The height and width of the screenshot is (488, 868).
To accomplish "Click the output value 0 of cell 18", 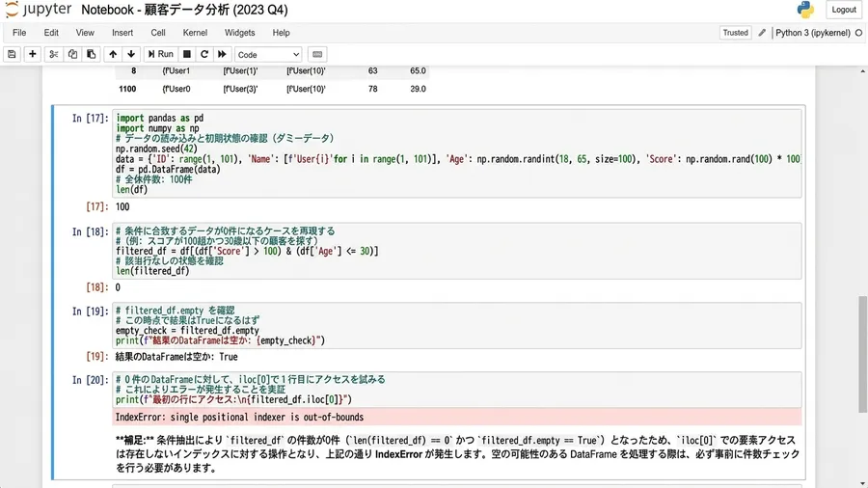I will pos(118,287).
